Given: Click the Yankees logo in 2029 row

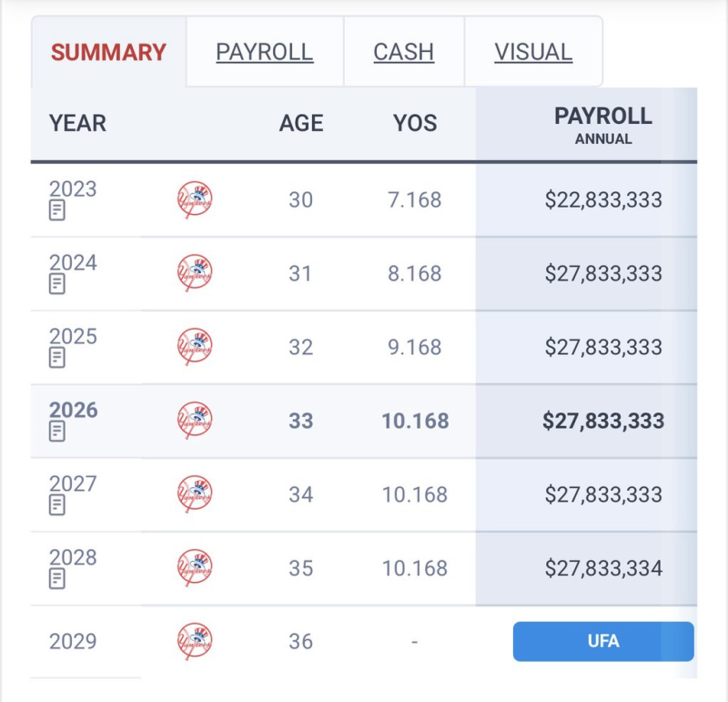Looking at the screenshot, I should [195, 641].
